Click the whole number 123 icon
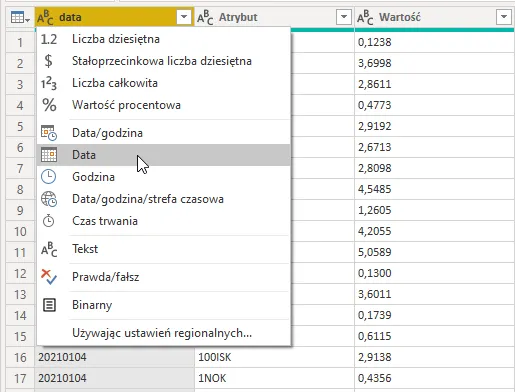515x392 pixels. (49, 83)
